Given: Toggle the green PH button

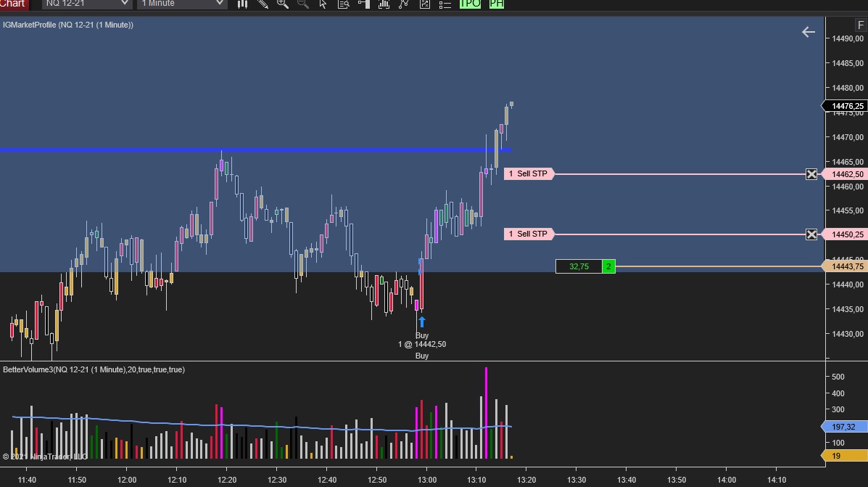Looking at the screenshot, I should (497, 4).
